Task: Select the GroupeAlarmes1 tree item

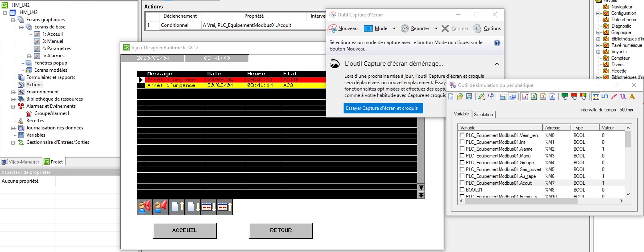Action: 52,113
